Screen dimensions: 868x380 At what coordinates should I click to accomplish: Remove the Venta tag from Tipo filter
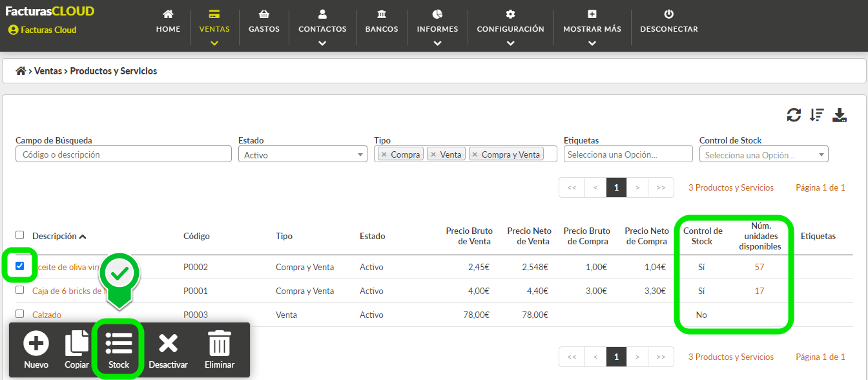[x=433, y=154]
